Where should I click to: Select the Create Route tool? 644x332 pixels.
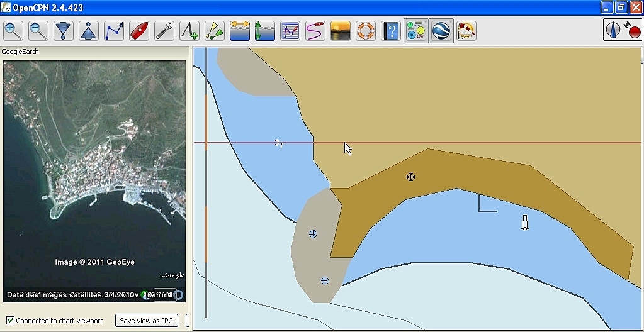[x=114, y=31]
